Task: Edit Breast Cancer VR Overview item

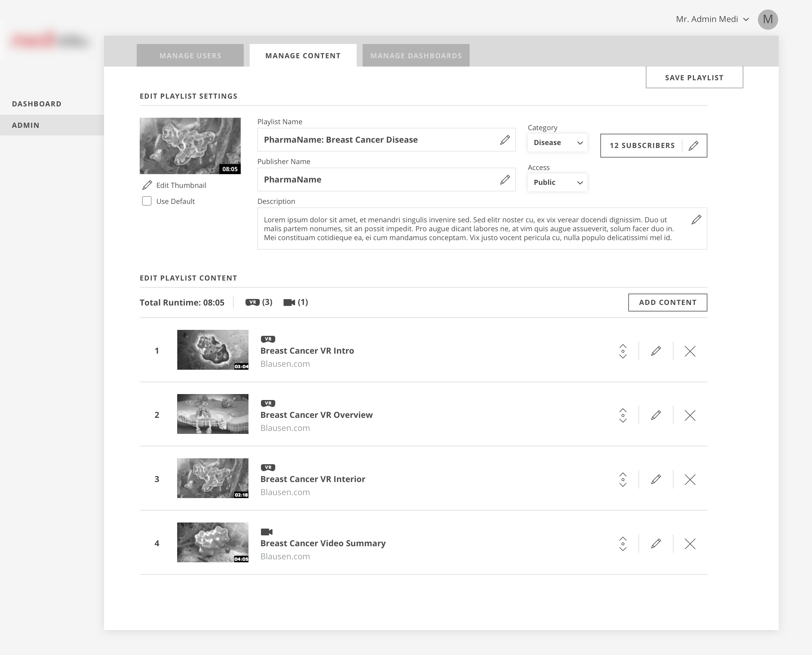Action: point(656,415)
